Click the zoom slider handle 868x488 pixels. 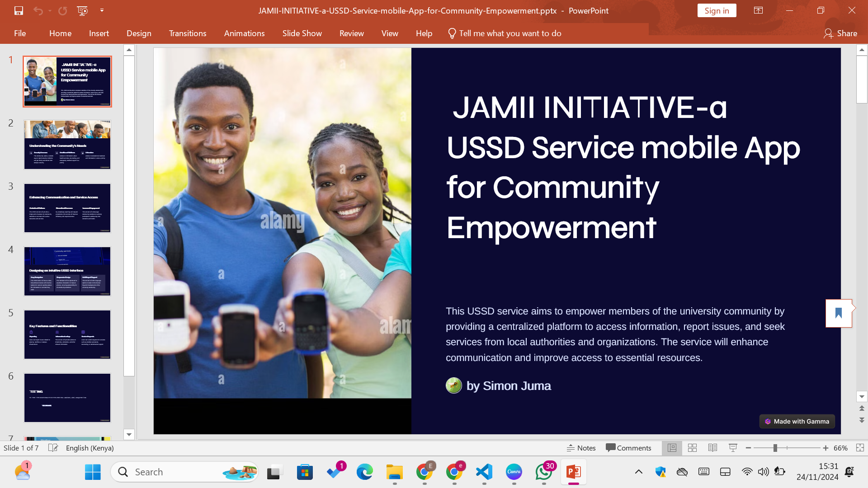coord(775,448)
